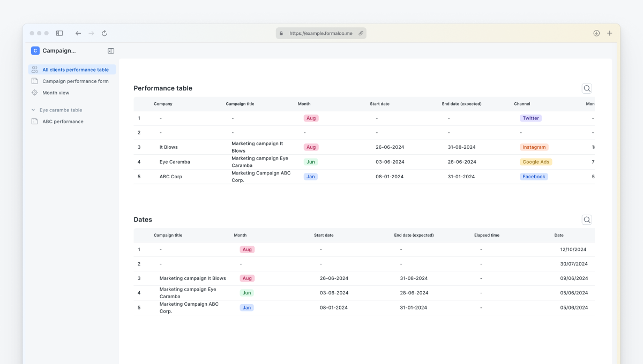Click Elapsed time column header in Dates table
This screenshot has height=364, width=643.
[x=487, y=235]
